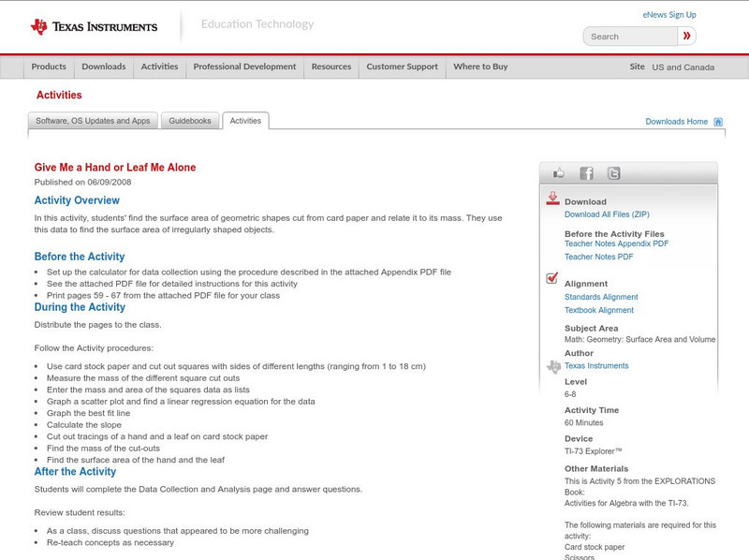
Task: Click the home icon beside Downloads Home
Action: [718, 122]
